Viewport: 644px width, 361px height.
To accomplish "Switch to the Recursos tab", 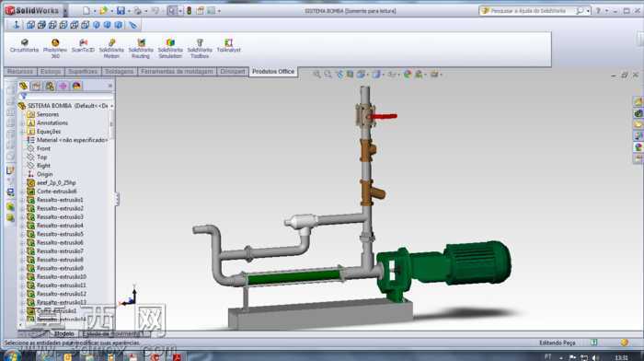I will pos(19,72).
